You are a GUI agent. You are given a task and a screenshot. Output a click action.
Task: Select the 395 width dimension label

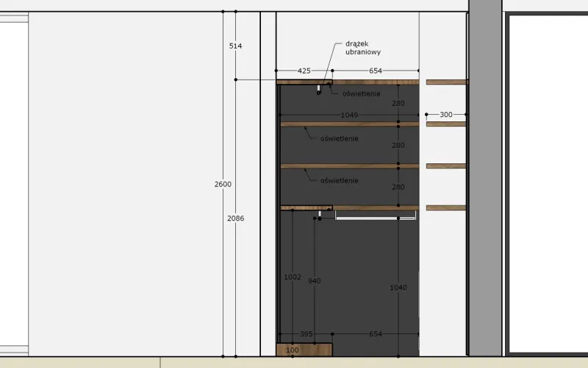pos(306,334)
